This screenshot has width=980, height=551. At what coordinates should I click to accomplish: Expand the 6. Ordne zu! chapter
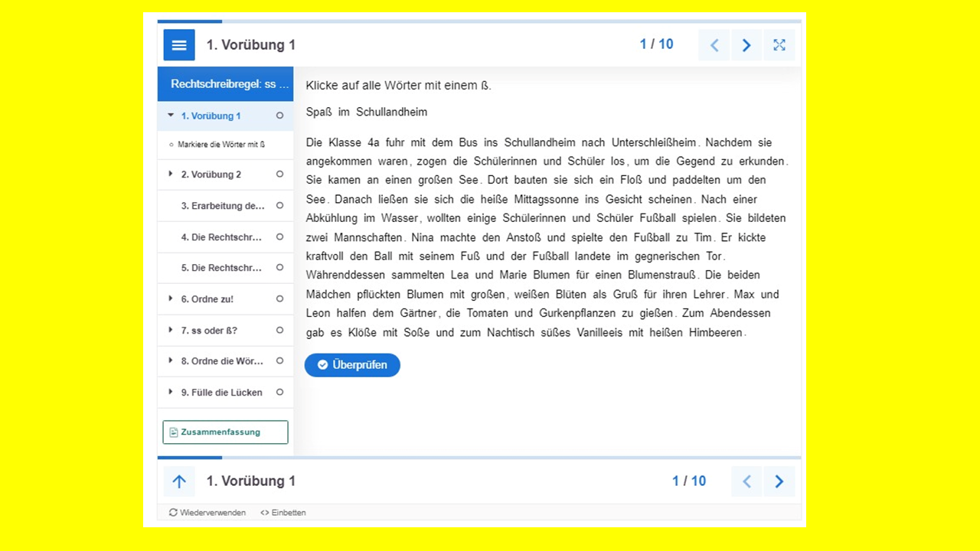(171, 299)
